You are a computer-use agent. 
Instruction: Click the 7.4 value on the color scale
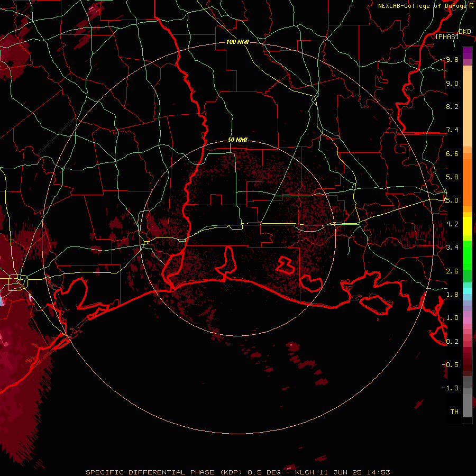click(x=452, y=130)
